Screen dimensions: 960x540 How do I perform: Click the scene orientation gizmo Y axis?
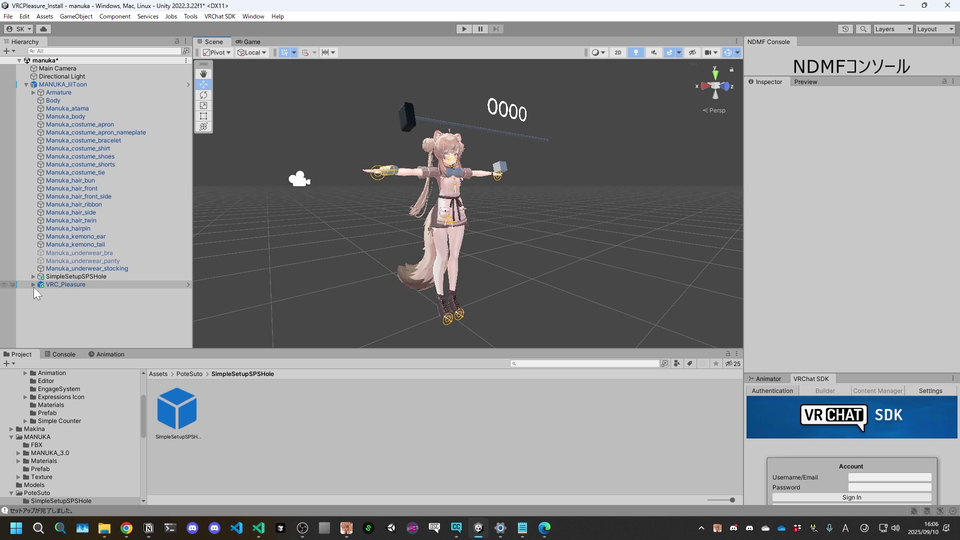[715, 74]
